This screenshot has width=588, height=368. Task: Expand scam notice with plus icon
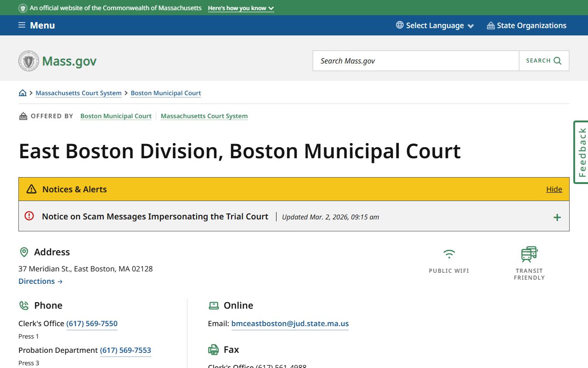pos(557,218)
